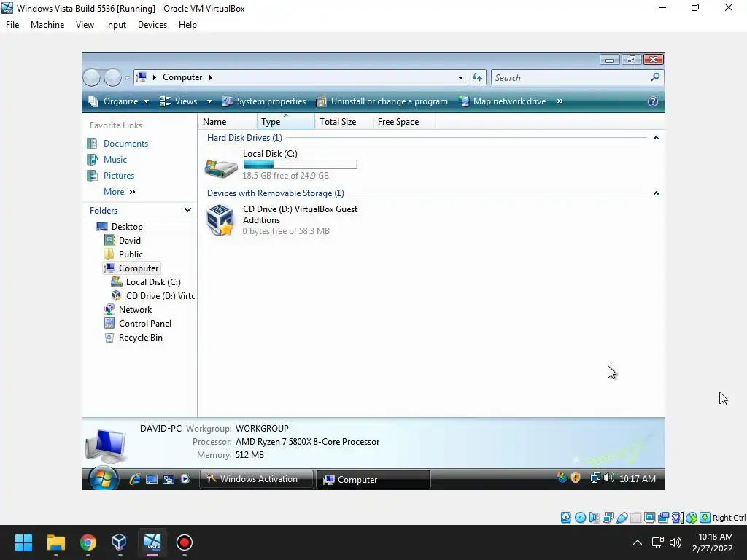Collapse the Hard Disk Drives group

656,138
